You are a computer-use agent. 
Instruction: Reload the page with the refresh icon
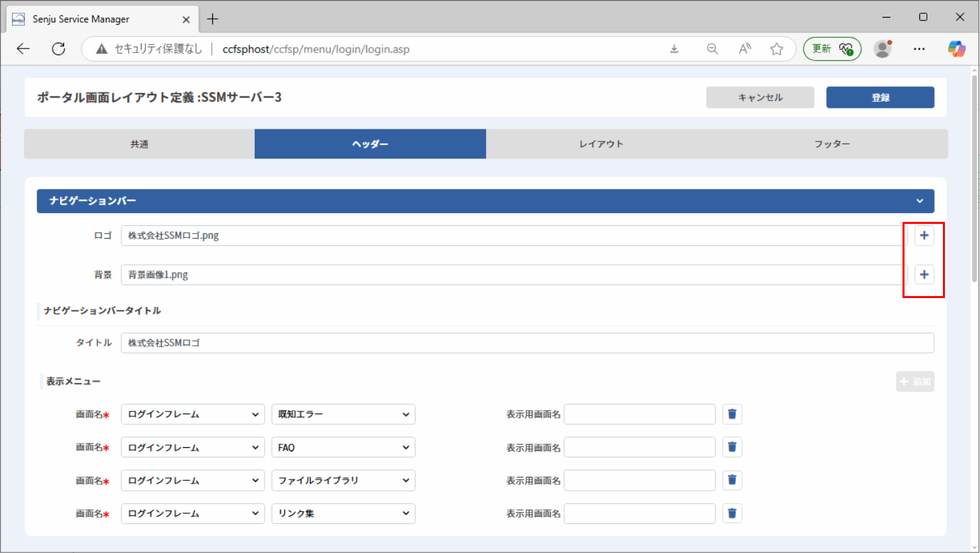pyautogui.click(x=59, y=49)
